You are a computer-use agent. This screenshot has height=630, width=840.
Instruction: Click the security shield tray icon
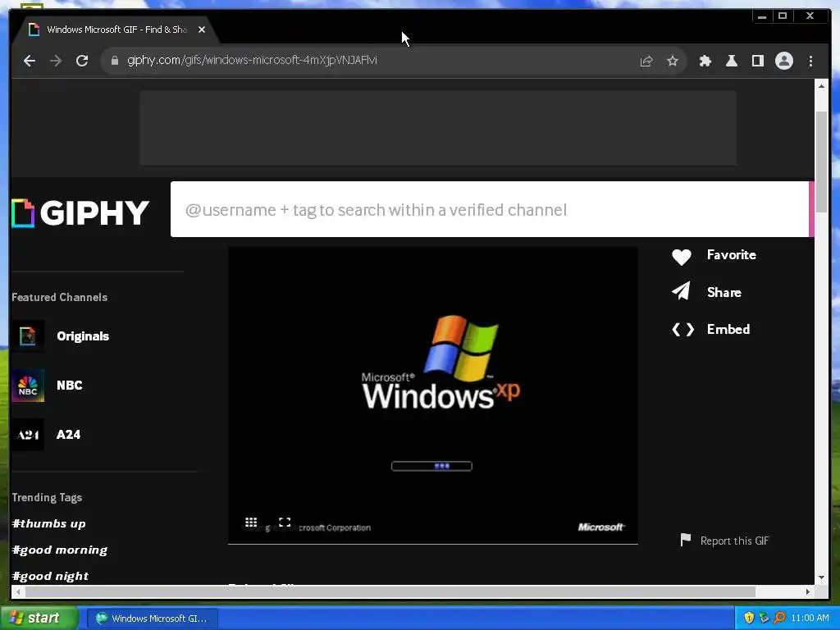749,619
